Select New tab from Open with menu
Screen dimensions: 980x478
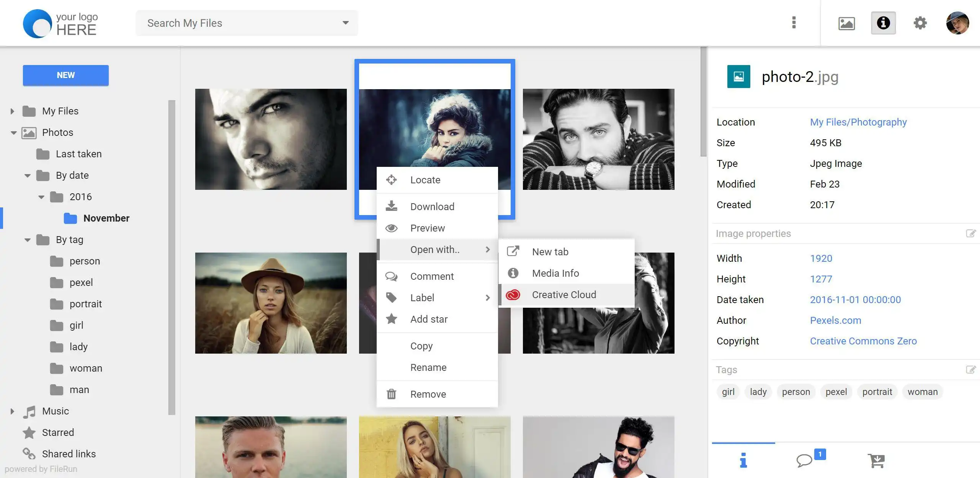[549, 251]
